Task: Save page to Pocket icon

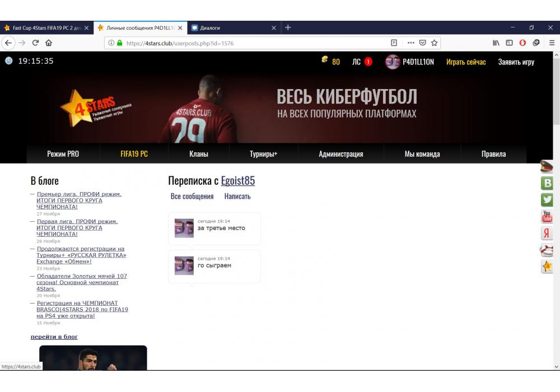Action: pyautogui.click(x=422, y=43)
